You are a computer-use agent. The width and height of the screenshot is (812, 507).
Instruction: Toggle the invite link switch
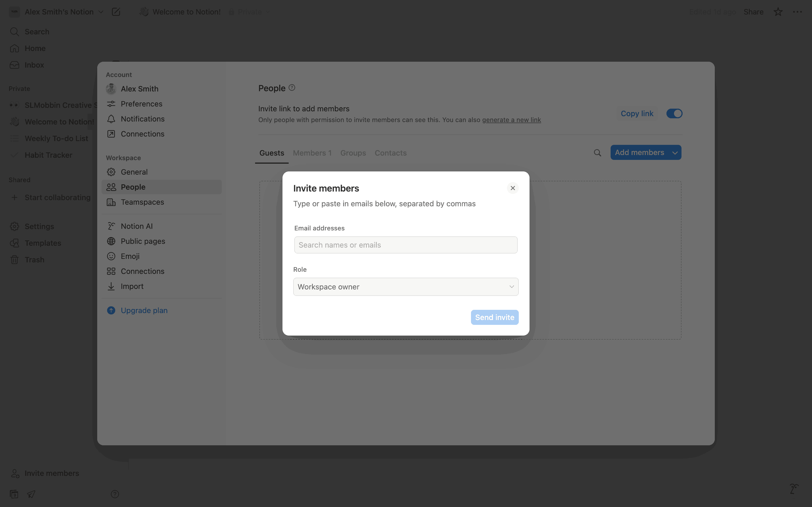(674, 114)
